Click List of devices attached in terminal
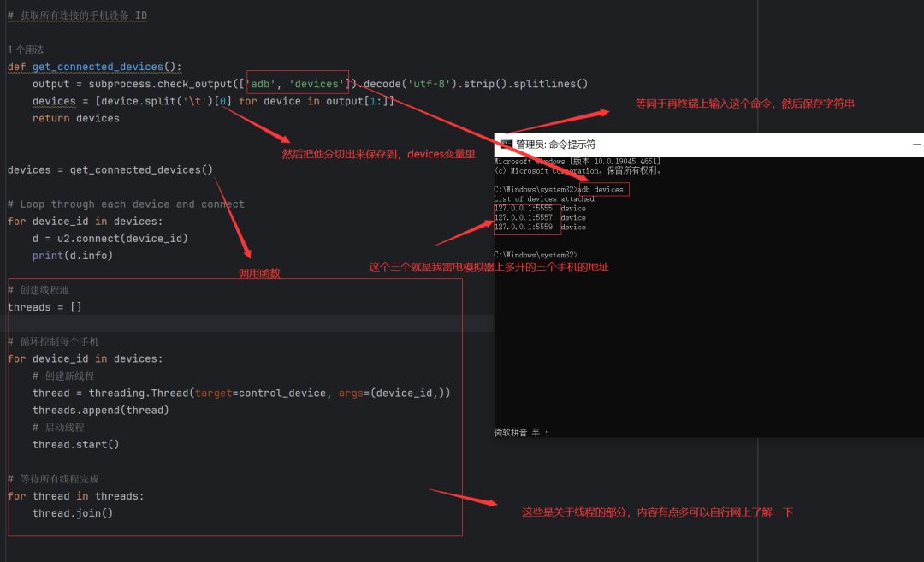The height and width of the screenshot is (562, 924). (544, 198)
